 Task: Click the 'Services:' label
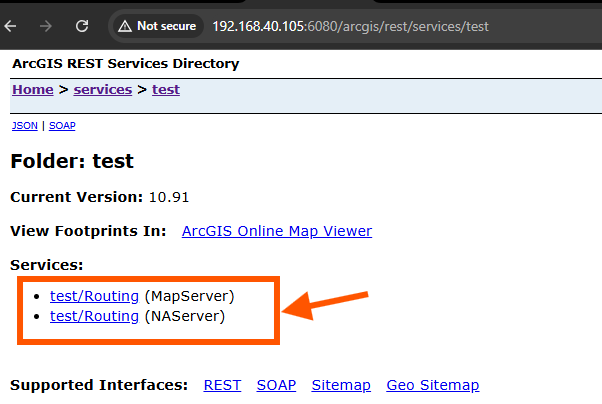(x=46, y=265)
